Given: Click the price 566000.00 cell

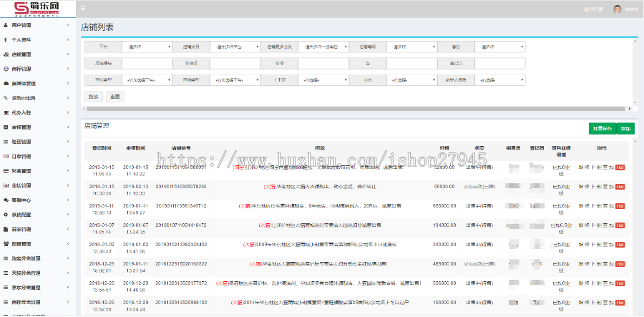Looking at the screenshot, I should 444,283.
